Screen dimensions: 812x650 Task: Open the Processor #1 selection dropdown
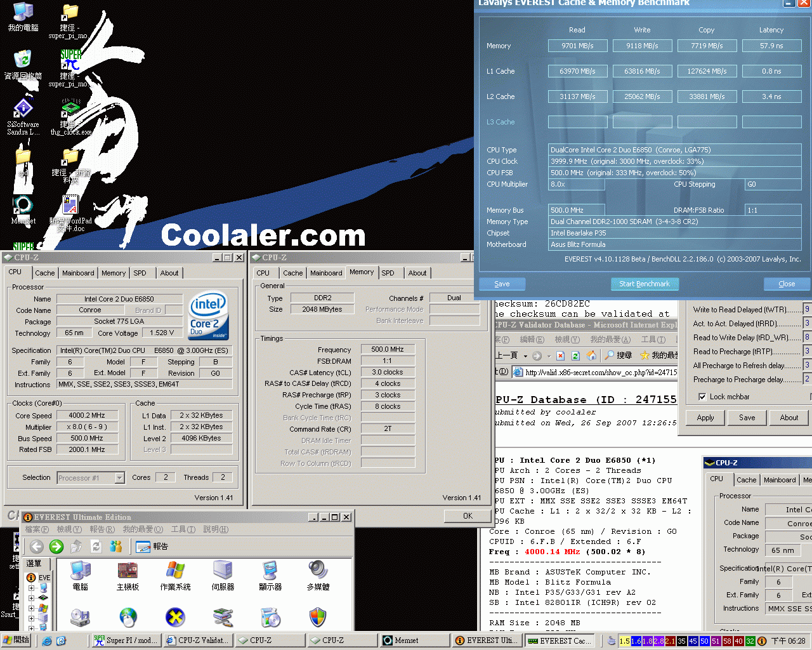click(120, 478)
